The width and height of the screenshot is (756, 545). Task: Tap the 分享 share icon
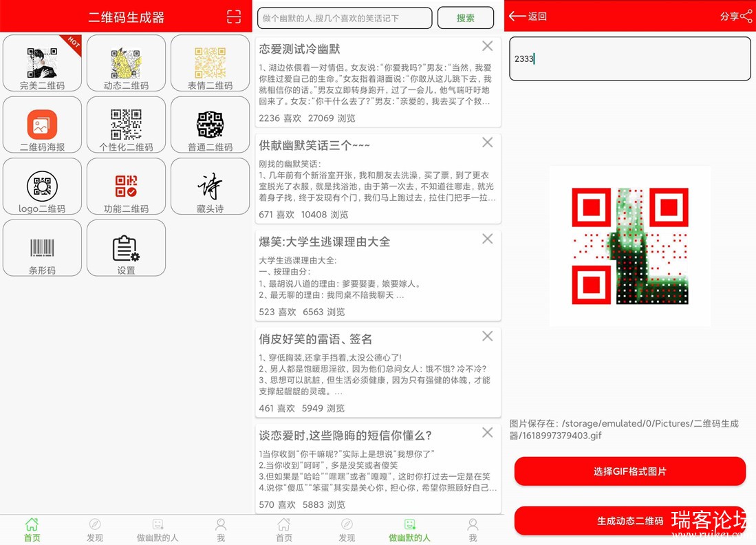pyautogui.click(x=736, y=17)
